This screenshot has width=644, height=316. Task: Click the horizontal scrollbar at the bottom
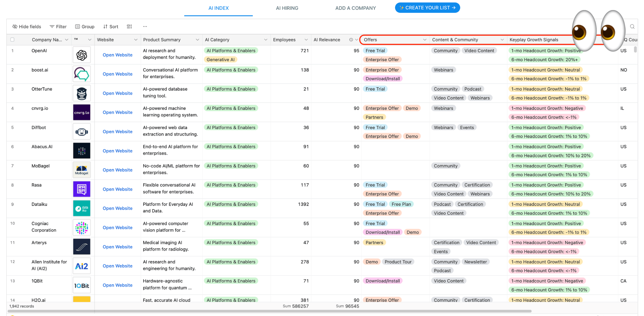[x=269, y=311]
